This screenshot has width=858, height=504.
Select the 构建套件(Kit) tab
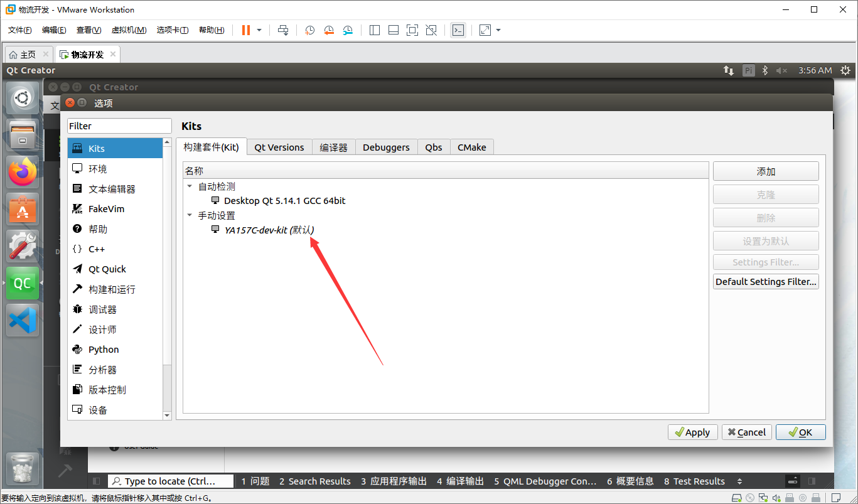(212, 146)
